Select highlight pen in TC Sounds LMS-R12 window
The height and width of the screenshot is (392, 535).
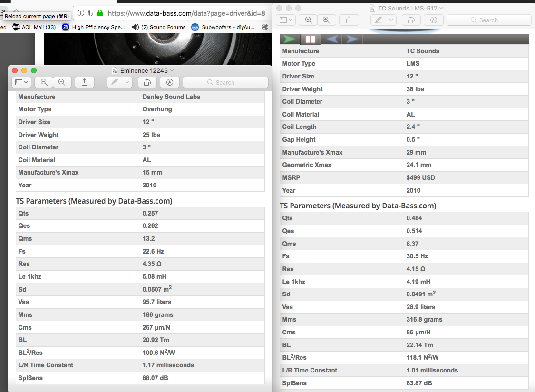coord(379,20)
